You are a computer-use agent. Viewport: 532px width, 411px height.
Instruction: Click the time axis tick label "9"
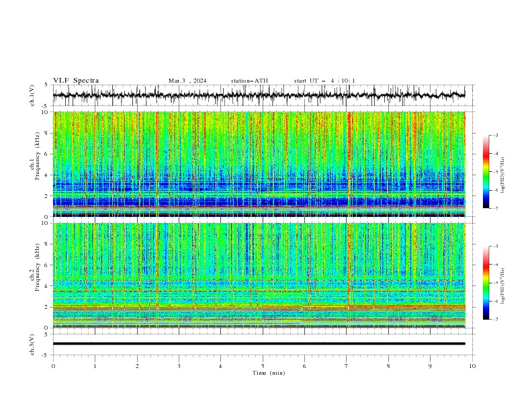tap(430, 366)
